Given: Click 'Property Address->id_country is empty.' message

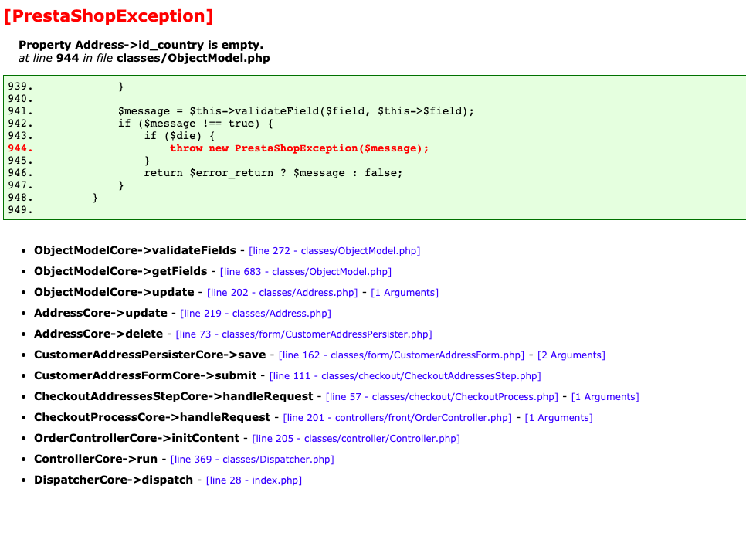Looking at the screenshot, I should point(141,46).
